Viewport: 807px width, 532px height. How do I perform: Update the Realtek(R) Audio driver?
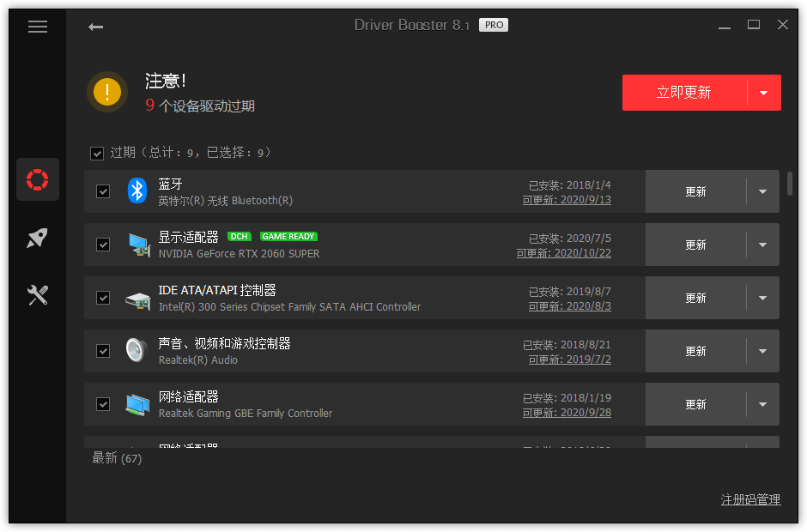[x=695, y=352]
